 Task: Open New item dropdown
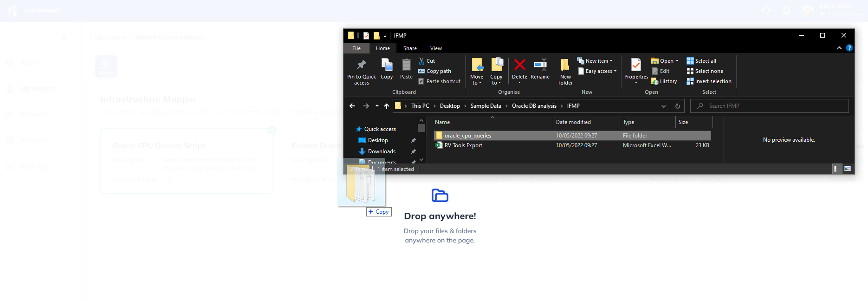point(595,61)
